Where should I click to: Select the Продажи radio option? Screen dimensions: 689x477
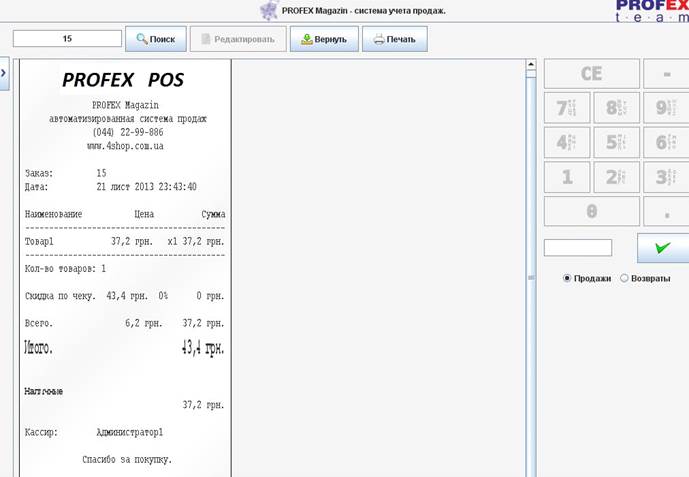587,278
